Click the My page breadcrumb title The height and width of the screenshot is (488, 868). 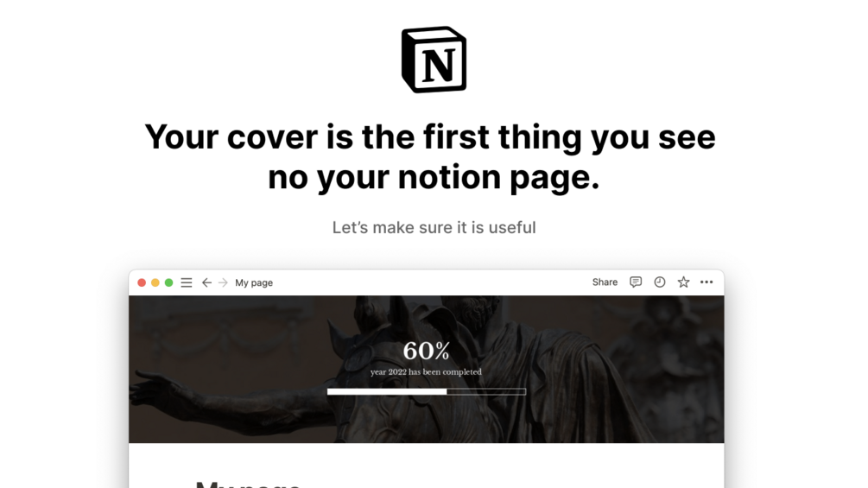click(254, 282)
